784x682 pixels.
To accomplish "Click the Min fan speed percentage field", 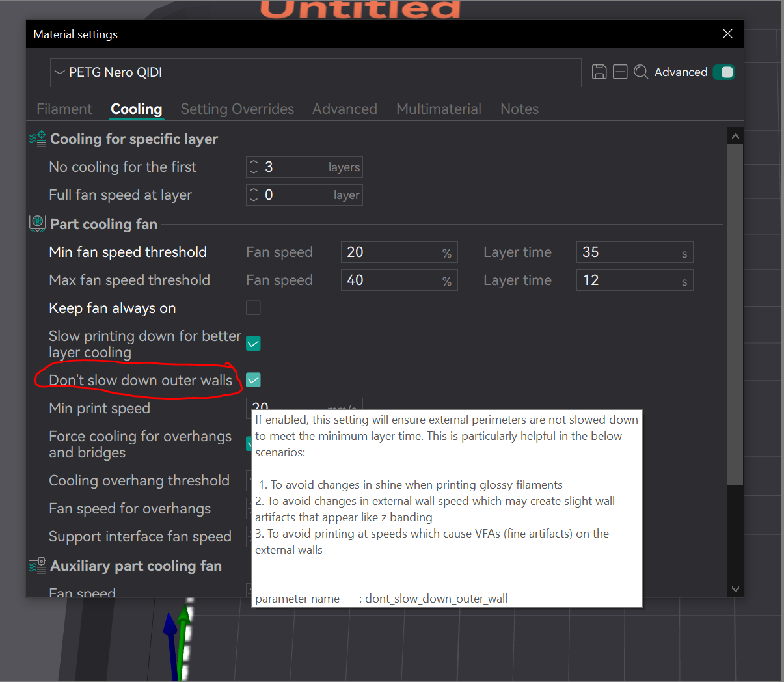I will tap(399, 252).
